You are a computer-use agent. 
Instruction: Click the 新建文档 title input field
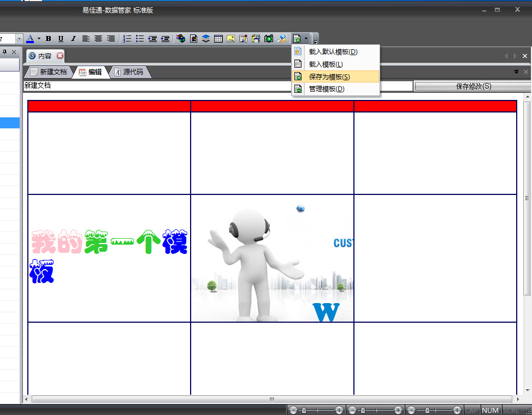tap(217, 86)
